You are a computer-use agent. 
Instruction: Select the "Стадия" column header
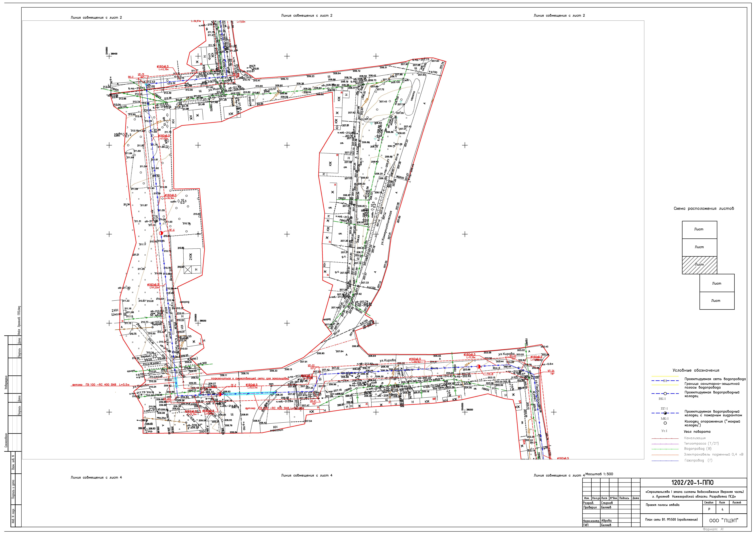709,502
